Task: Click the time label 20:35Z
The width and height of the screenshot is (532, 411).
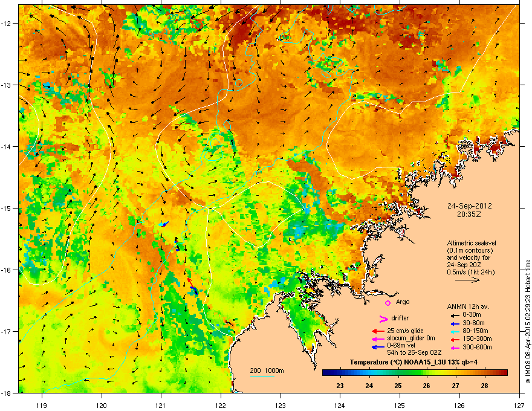Action: pyautogui.click(x=469, y=215)
